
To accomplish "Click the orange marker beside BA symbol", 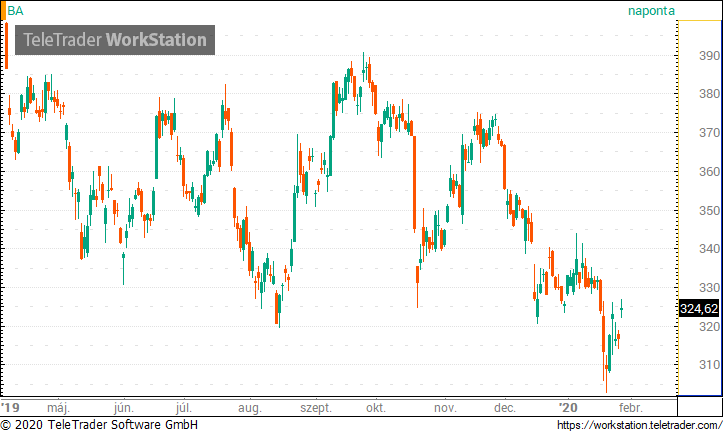I will point(3,11).
